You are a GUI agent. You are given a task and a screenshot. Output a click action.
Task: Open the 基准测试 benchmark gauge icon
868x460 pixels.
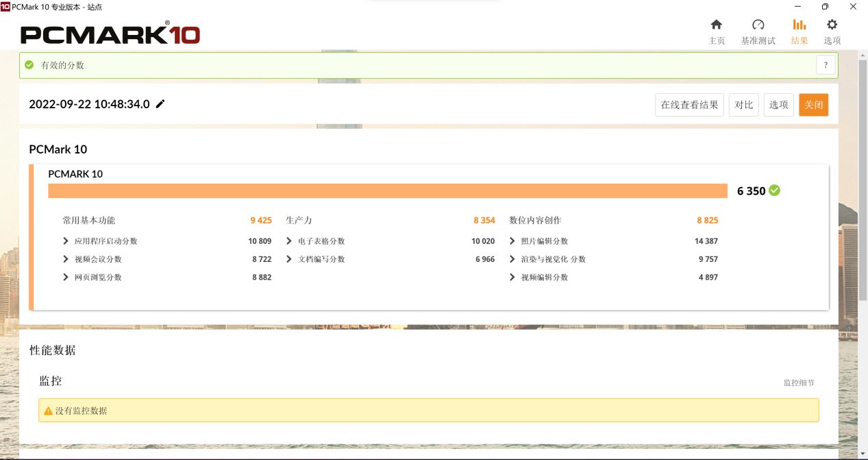[758, 25]
